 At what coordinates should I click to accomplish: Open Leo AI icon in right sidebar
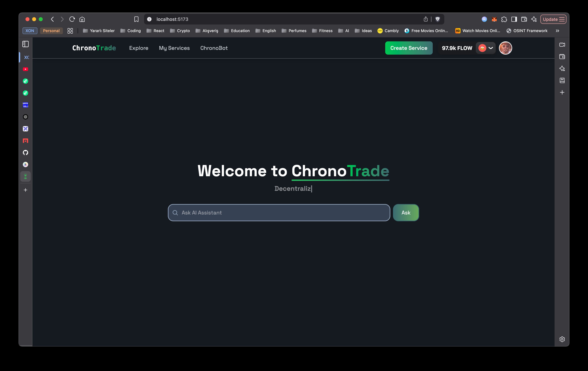562,68
